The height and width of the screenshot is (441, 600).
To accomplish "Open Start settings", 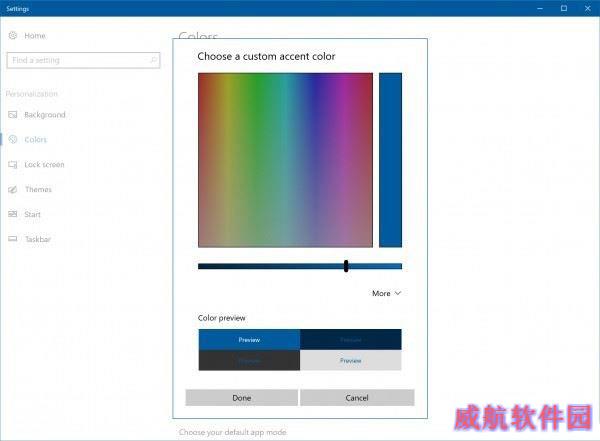I will click(33, 214).
